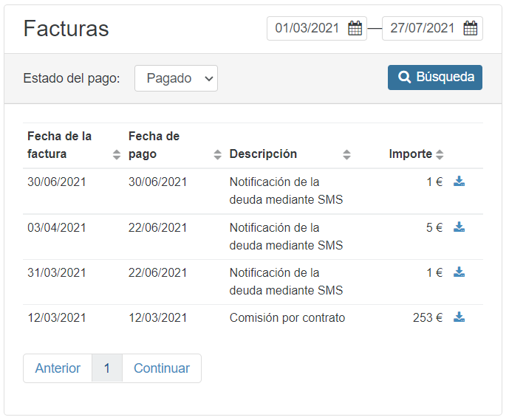The width and height of the screenshot is (509, 420).
Task: Go to next page with Continuar
Action: pos(162,368)
